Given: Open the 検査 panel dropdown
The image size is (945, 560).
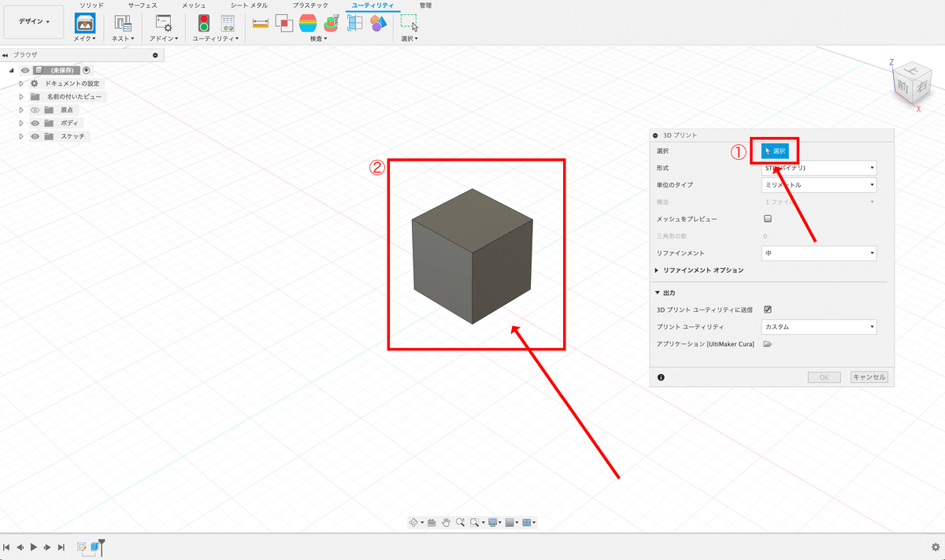Looking at the screenshot, I should click(x=319, y=38).
